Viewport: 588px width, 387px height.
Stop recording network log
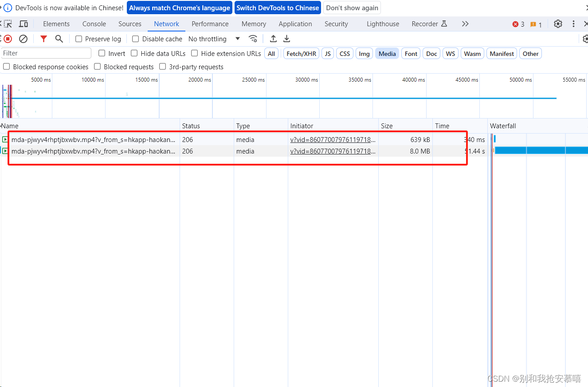coord(8,39)
